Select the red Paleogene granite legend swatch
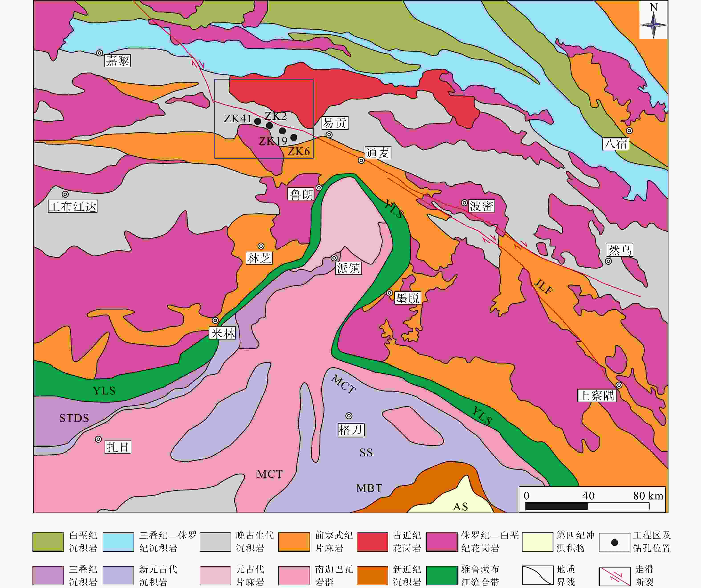This screenshot has width=701, height=588. (372, 542)
